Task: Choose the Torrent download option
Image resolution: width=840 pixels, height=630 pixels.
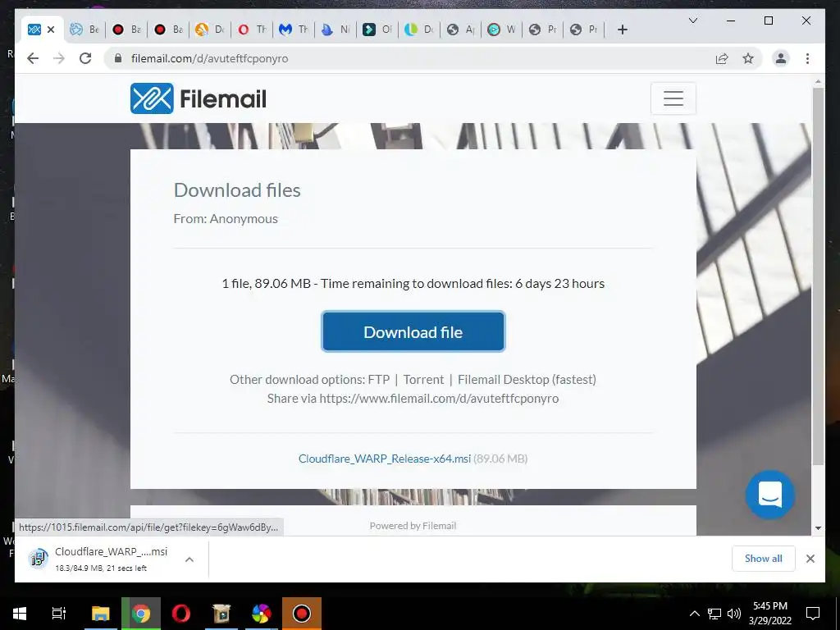Action: click(x=423, y=380)
